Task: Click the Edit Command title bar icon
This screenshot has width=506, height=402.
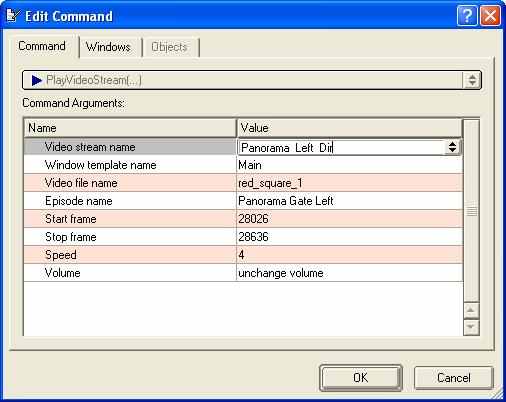Action: point(13,15)
